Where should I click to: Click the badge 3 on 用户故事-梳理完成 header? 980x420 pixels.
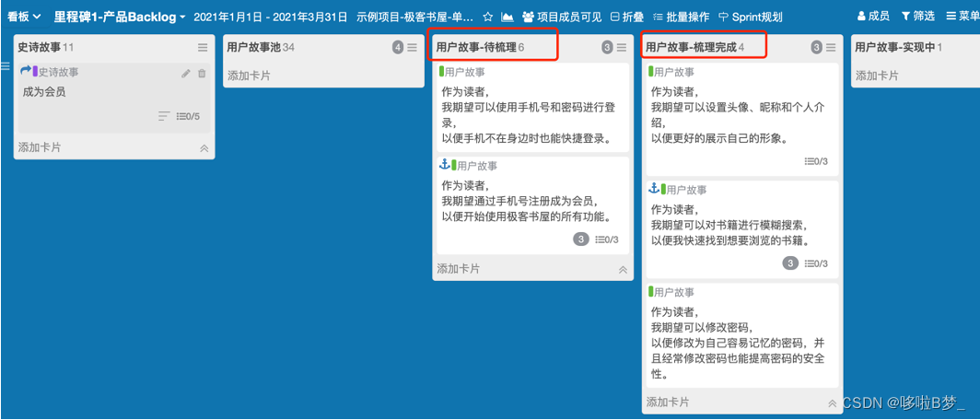pos(817,48)
